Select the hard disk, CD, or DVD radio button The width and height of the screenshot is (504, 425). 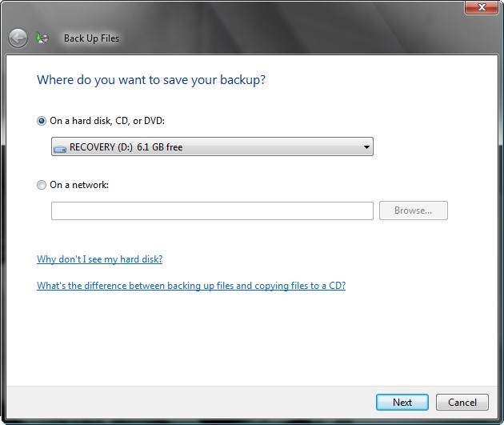[42, 121]
